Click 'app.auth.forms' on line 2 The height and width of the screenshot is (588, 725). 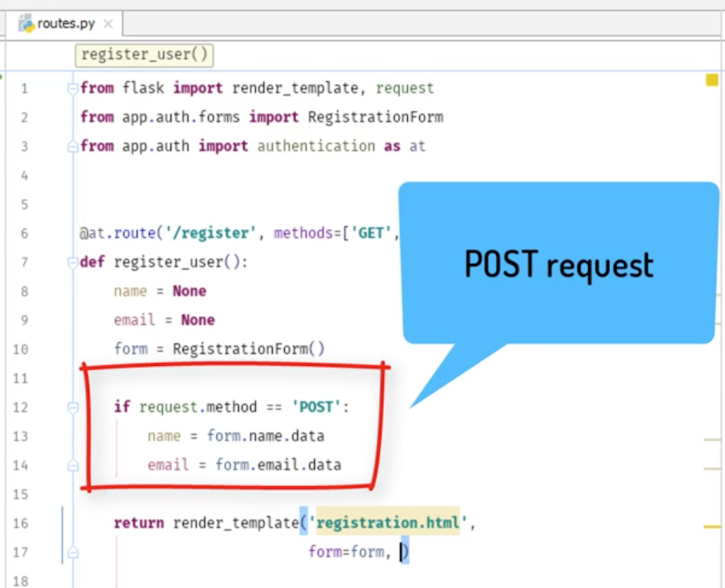click(x=181, y=117)
